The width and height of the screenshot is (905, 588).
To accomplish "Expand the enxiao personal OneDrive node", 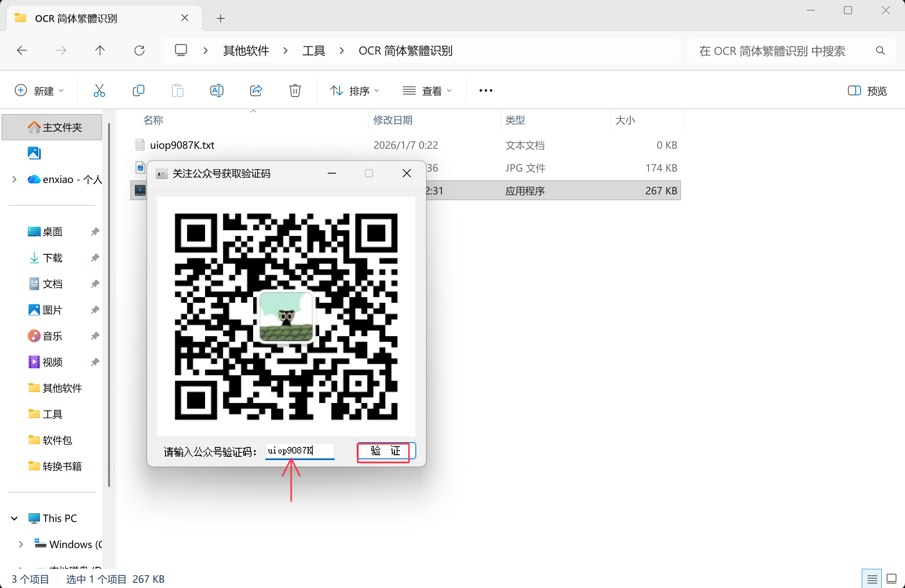I will [15, 179].
